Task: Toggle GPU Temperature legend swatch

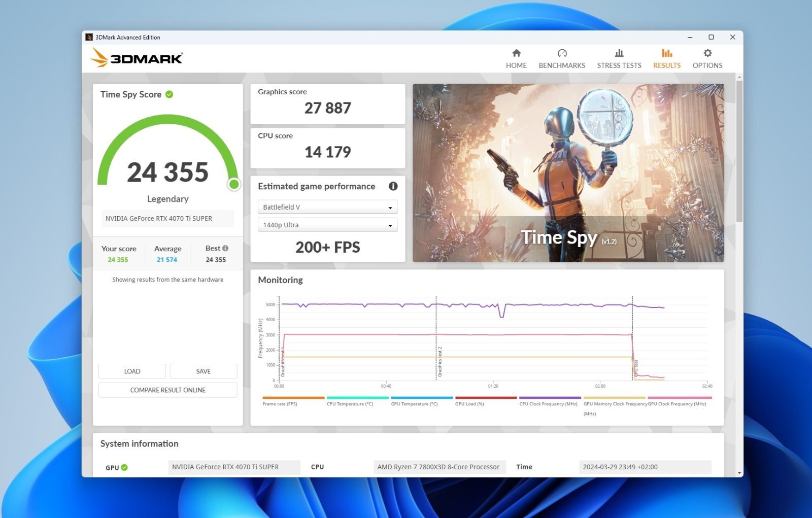Action: tap(422, 398)
